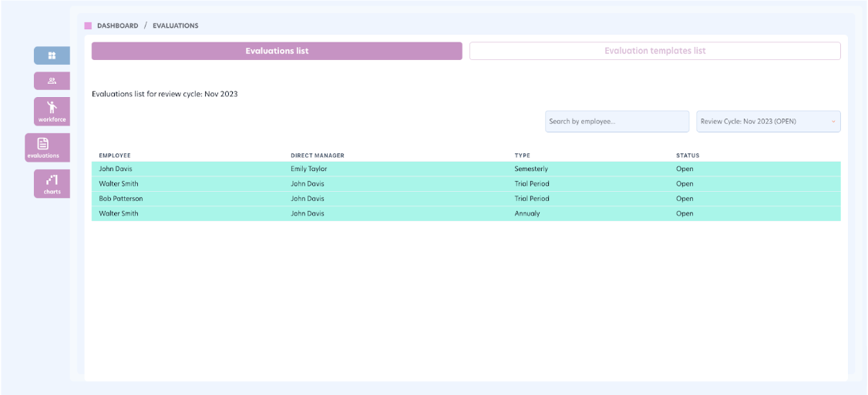Switch to Evaluation templates list tab
Screen dimensions: 868x395
654,51
